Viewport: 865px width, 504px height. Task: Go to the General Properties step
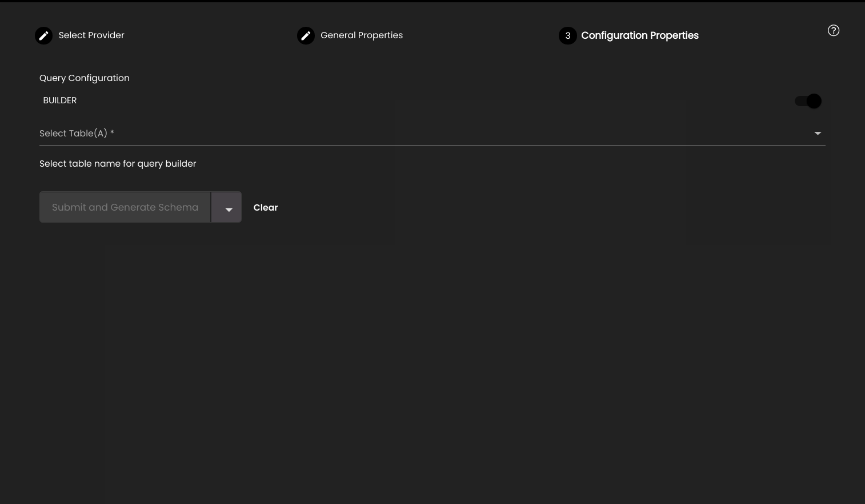pos(362,35)
